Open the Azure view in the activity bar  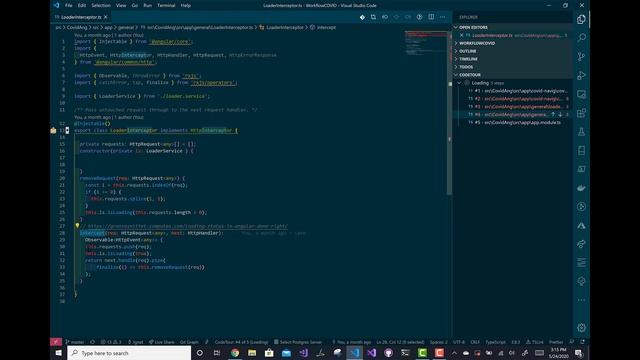[x=581, y=225]
